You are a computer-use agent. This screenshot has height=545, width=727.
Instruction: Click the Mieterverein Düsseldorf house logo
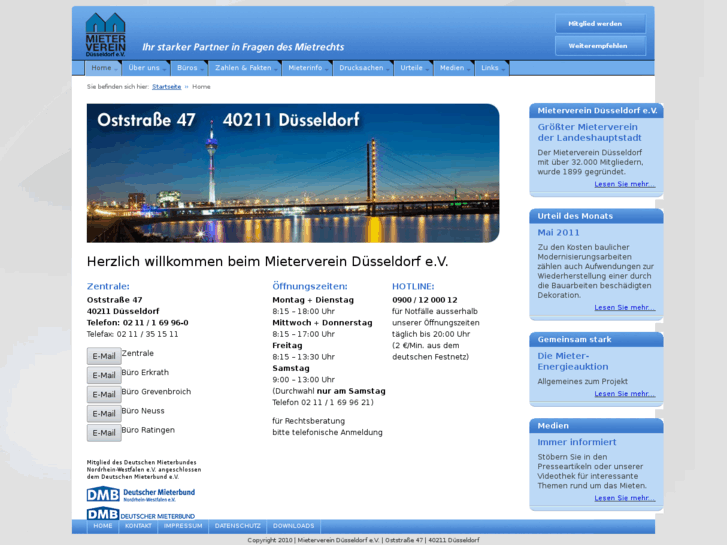[x=105, y=35]
